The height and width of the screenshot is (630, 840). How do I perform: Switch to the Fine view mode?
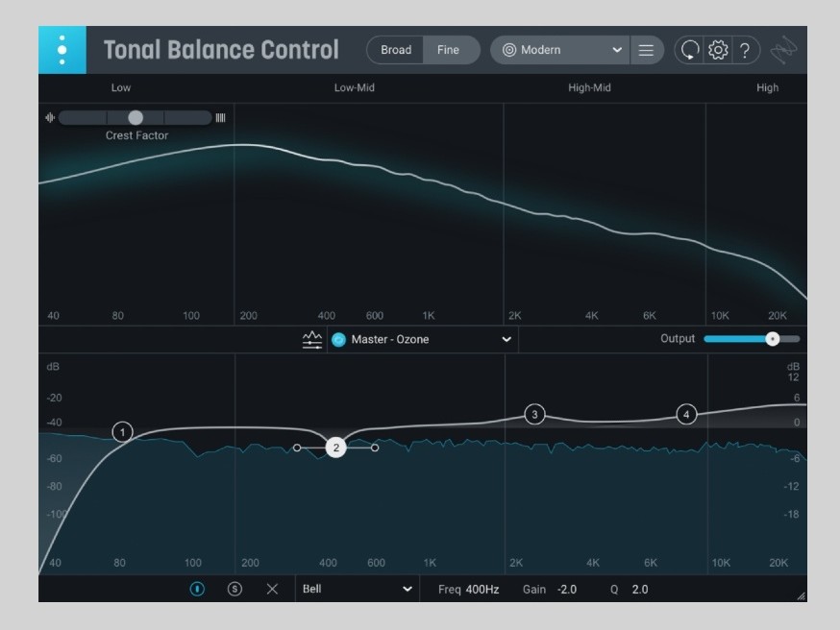pyautogui.click(x=448, y=50)
